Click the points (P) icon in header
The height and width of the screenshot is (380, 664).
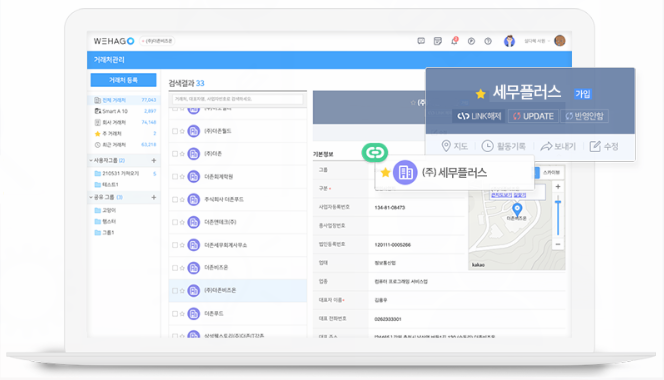point(471,41)
